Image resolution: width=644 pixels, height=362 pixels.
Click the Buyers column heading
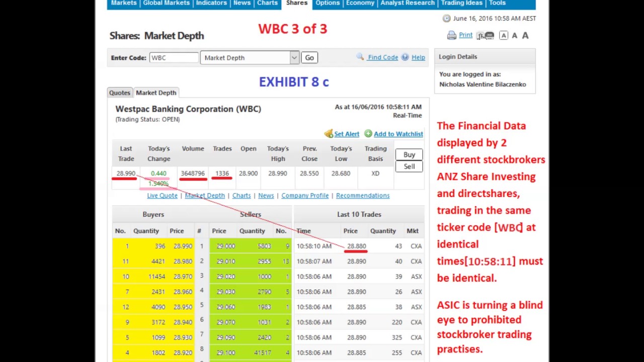pos(153,215)
